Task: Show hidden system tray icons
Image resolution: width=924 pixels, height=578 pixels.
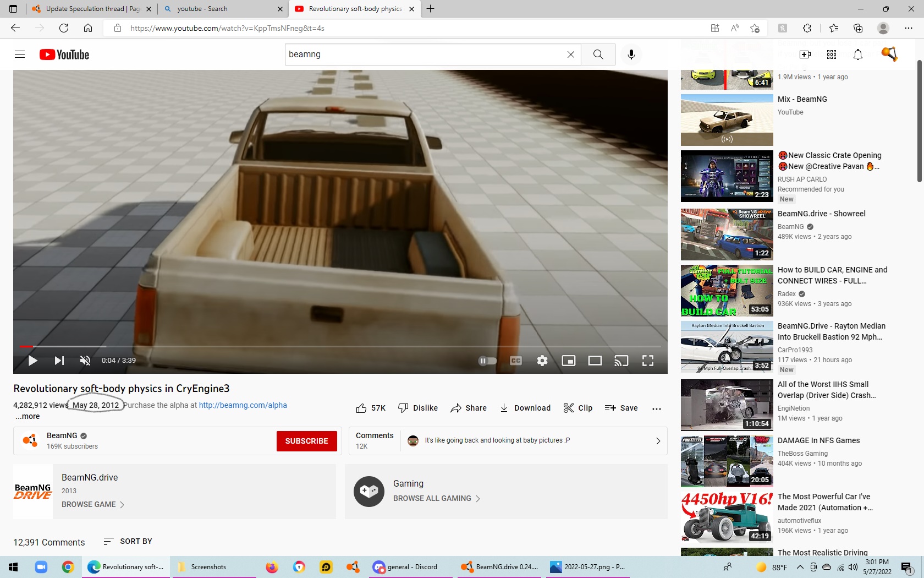Action: click(800, 567)
